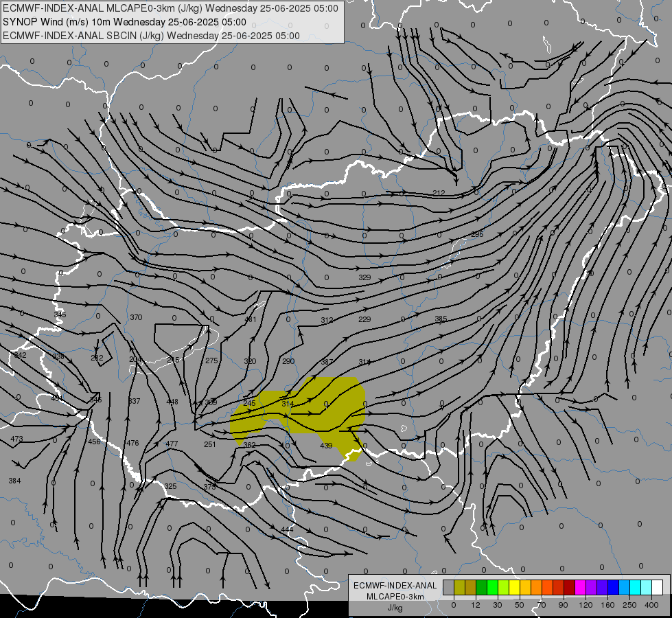Click the map value 456

tap(94, 442)
